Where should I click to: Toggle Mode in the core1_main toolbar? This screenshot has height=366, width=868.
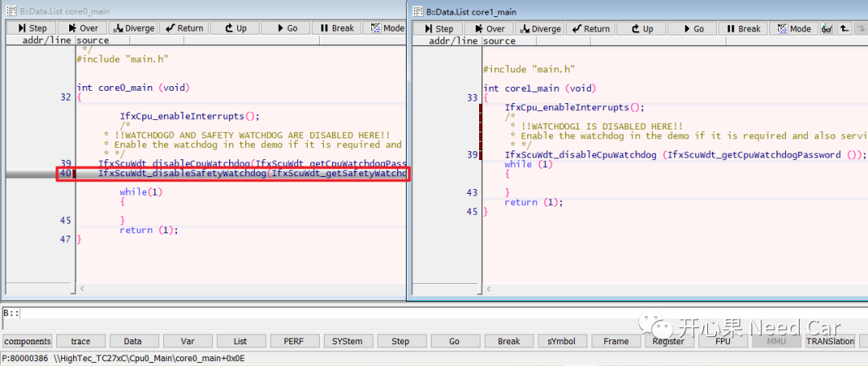click(x=793, y=29)
